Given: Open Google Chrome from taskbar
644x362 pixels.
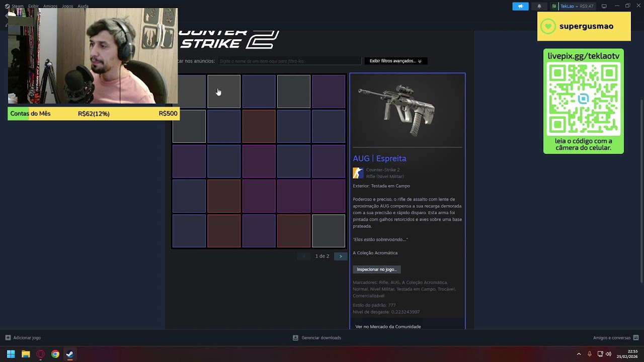Looking at the screenshot, I should (x=55, y=354).
